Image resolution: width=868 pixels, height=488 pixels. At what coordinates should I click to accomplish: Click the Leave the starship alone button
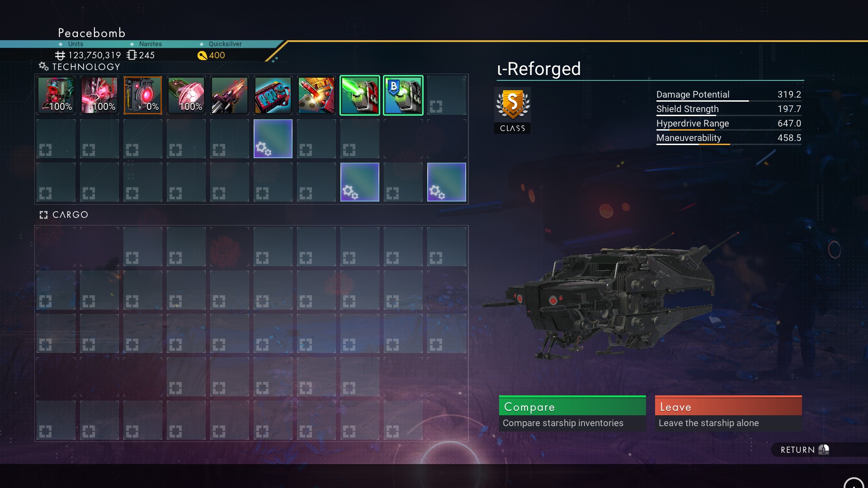(x=728, y=413)
